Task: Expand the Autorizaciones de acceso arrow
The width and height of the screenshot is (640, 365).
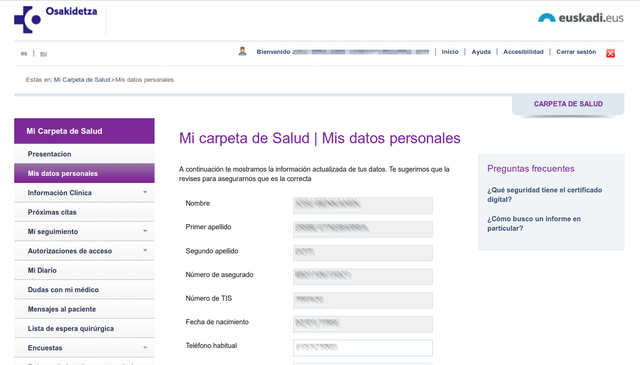Action: tap(145, 250)
